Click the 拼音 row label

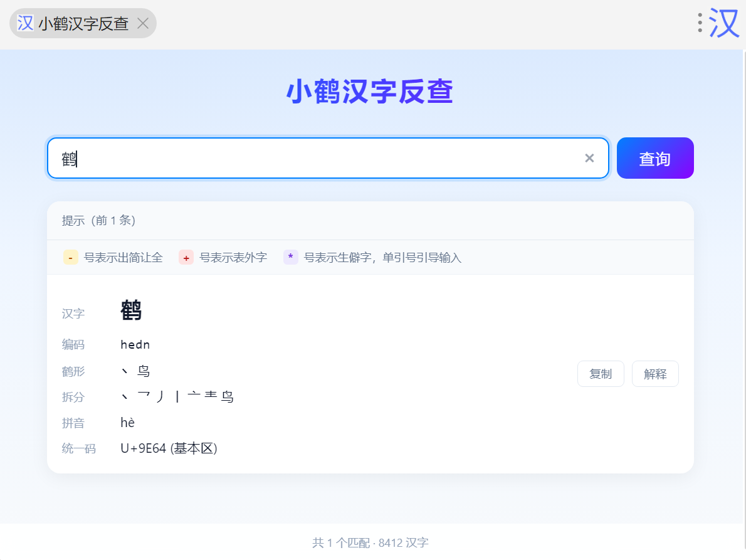tap(73, 423)
